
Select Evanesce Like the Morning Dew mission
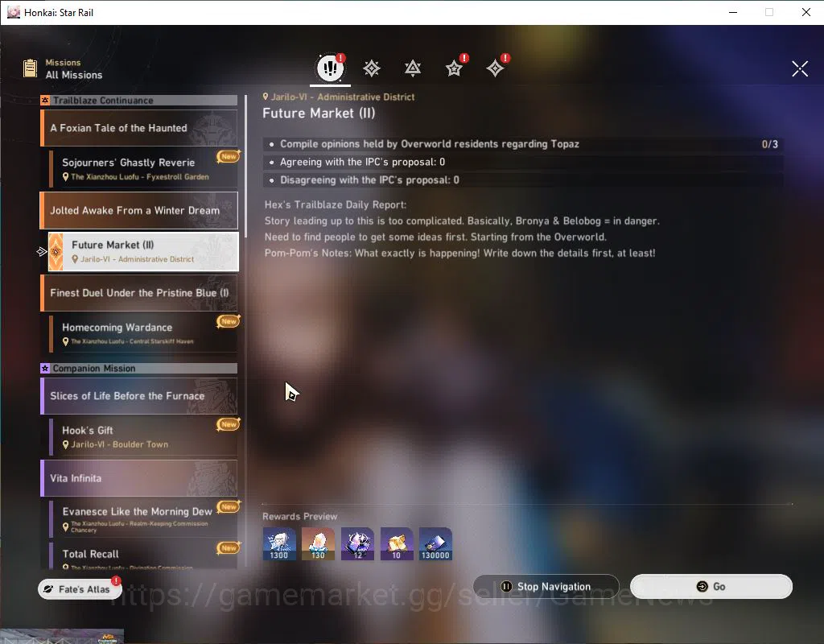pyautogui.click(x=143, y=519)
